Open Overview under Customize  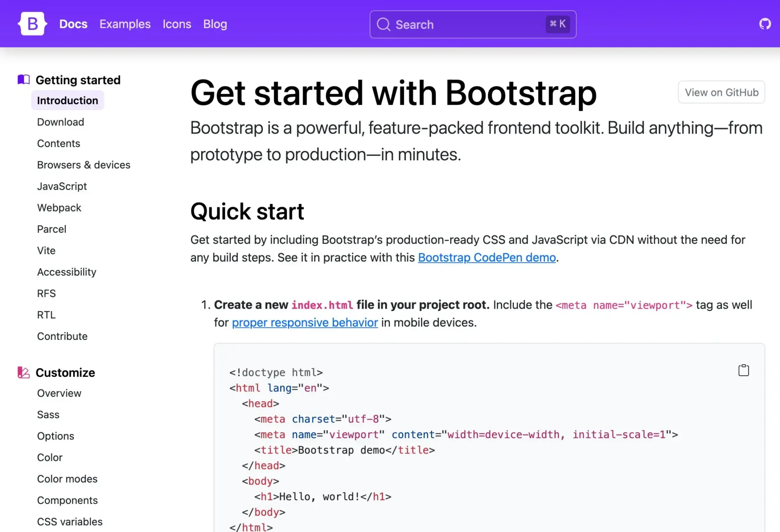[x=59, y=393]
